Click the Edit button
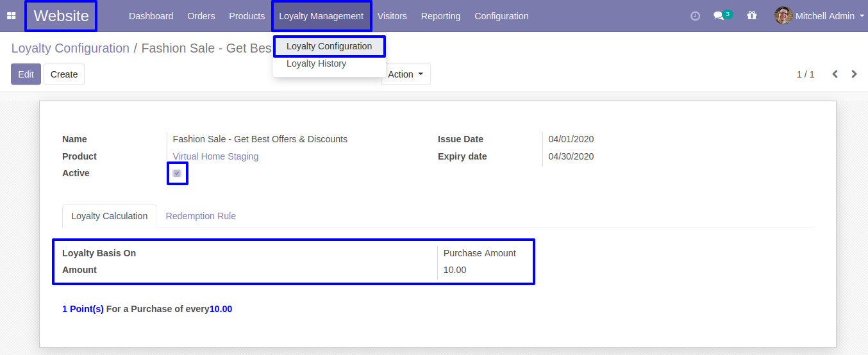This screenshot has width=868, height=355. coord(26,74)
